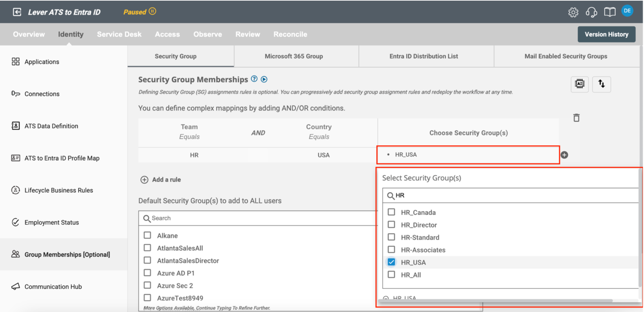Open the documentation book icon
Image resolution: width=644 pixels, height=312 pixels.
pos(609,12)
